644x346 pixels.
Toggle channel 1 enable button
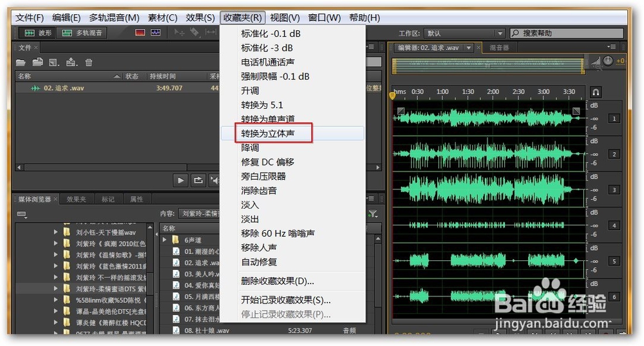point(614,119)
